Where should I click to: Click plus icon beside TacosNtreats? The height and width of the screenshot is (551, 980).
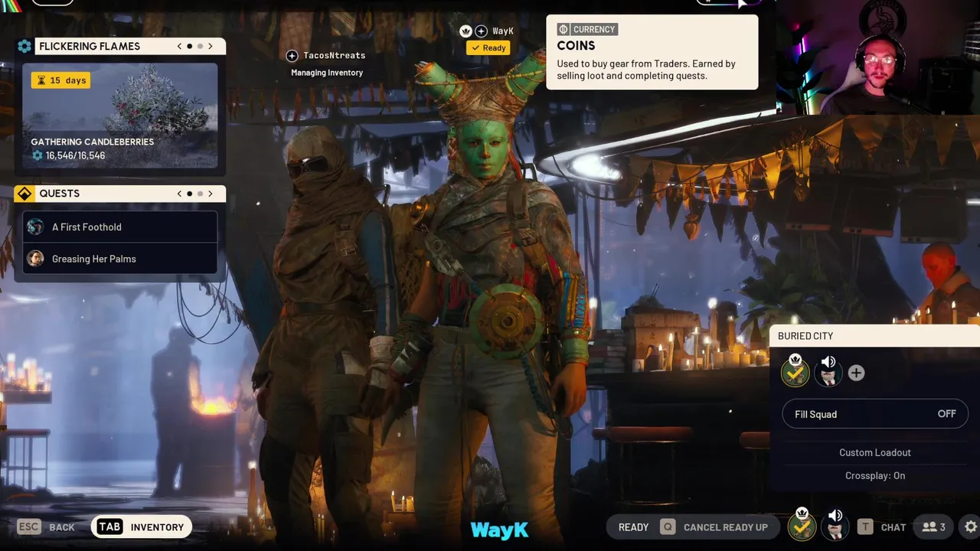pos(292,56)
